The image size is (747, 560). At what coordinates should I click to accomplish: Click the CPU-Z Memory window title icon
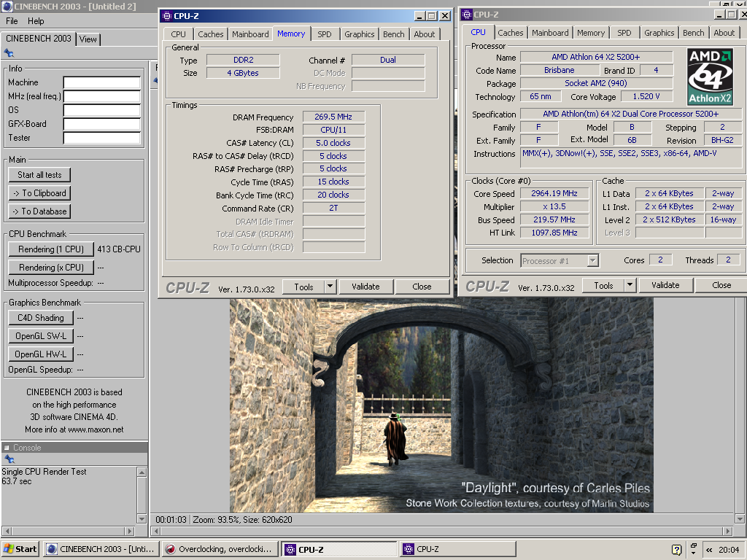coord(167,16)
